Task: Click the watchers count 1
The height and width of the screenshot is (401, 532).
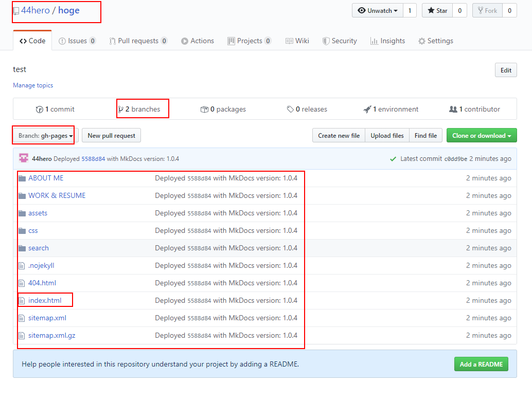Action: (410, 10)
